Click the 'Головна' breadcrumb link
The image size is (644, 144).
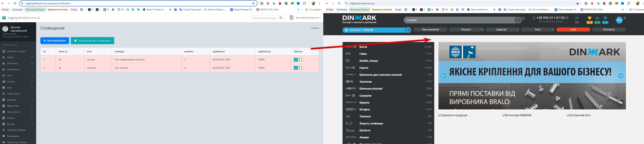[315, 28]
